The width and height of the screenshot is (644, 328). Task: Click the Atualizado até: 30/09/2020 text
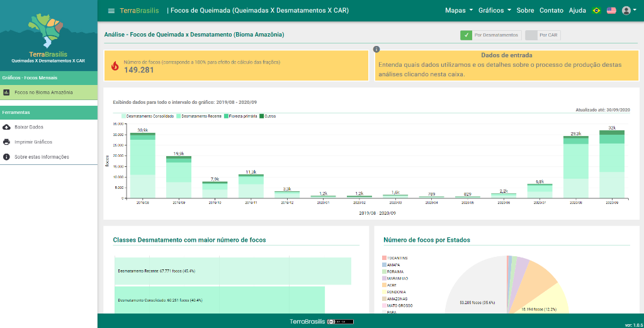[602, 110]
